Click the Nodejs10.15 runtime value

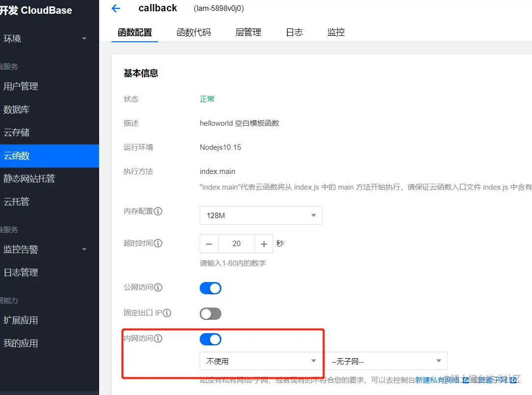(x=220, y=147)
